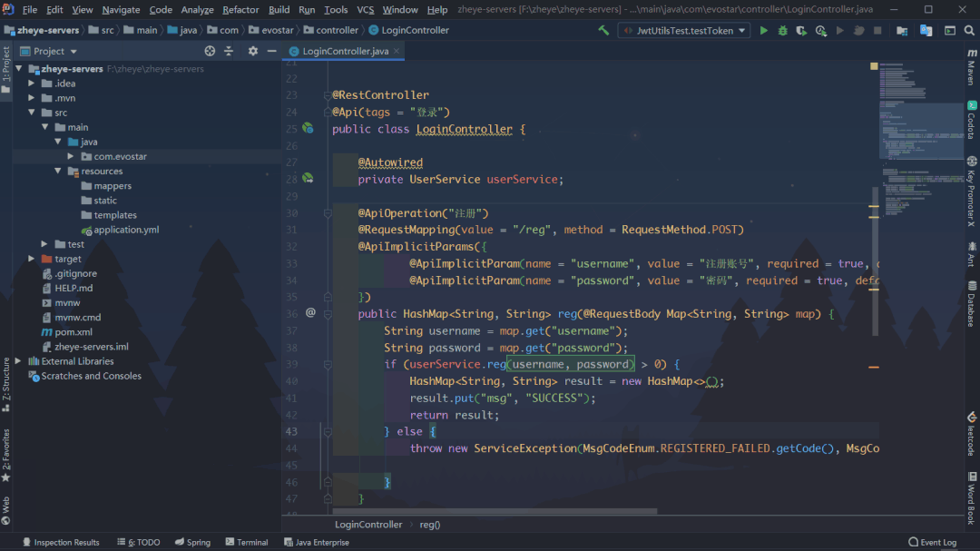Click the yellow inspection indicator square

point(874,66)
